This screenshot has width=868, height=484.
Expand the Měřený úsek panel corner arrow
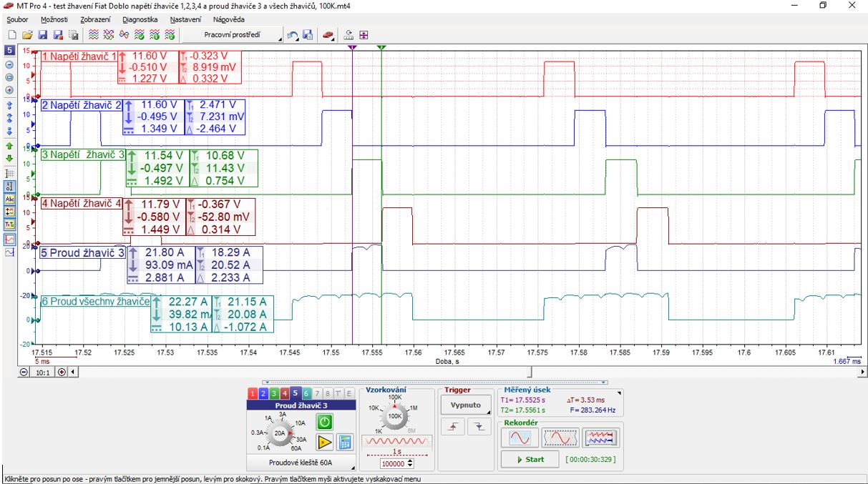[619, 393]
